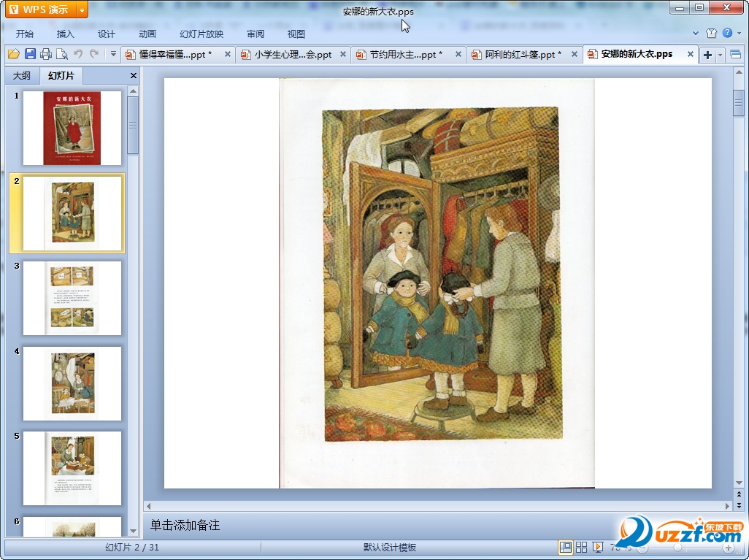Close the 小学生心理...会.ppt tab
The width and height of the screenshot is (749, 560).
coord(342,55)
